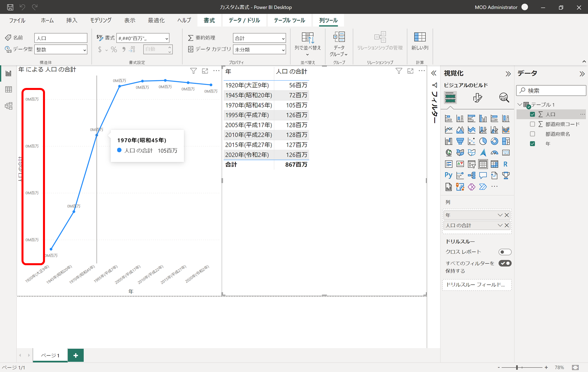This screenshot has height=372, width=588.
Task: Choose the Python visual icon
Action: click(x=448, y=175)
